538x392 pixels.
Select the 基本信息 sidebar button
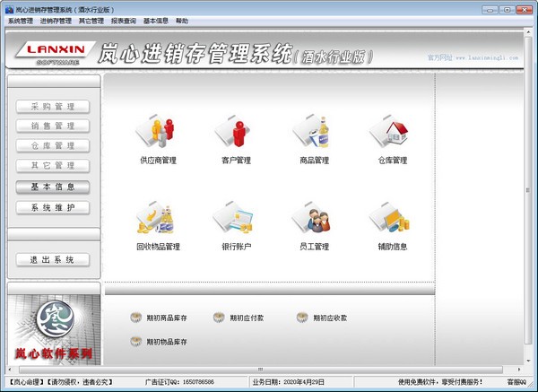pos(53,187)
